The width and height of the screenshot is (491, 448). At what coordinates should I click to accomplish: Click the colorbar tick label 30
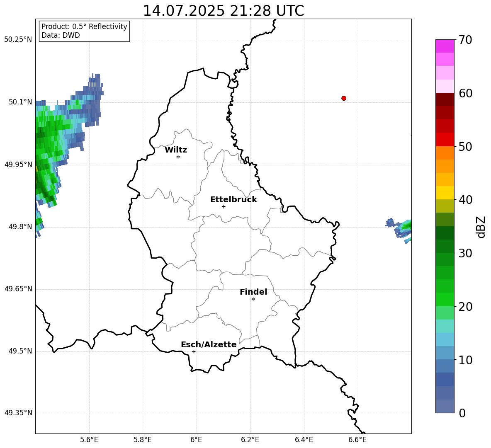466,253
